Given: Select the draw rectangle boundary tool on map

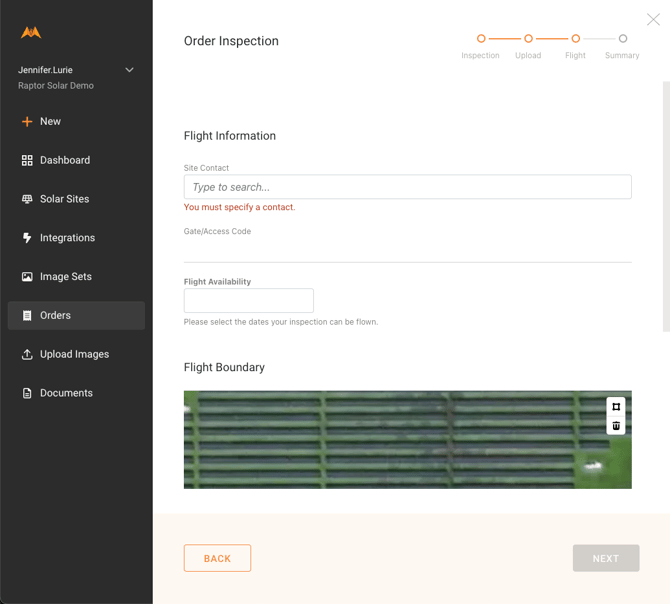Looking at the screenshot, I should 616,407.
